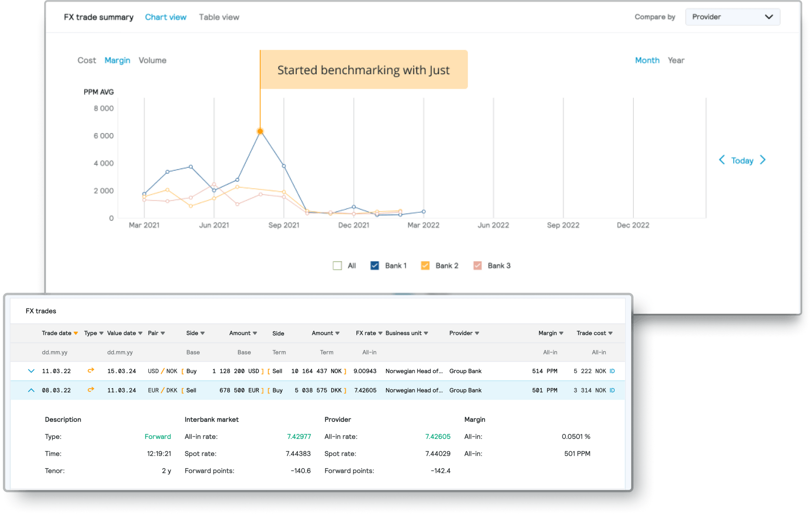This screenshot has height=516, width=812.
Task: Click the repeat trade icon on the 08.03.22 row
Action: click(91, 390)
